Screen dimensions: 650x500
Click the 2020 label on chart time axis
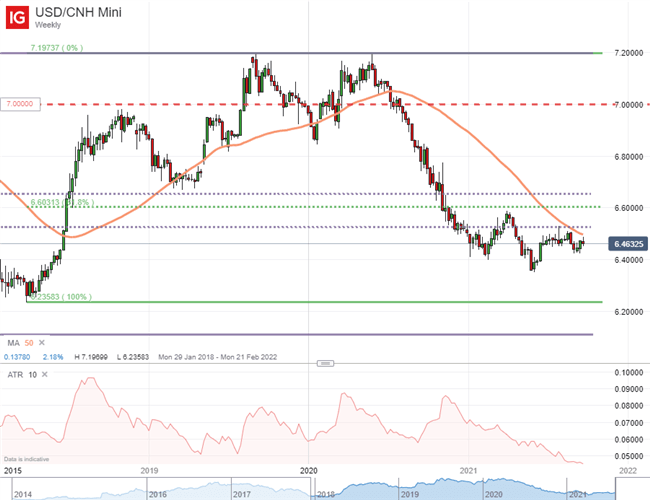(309, 471)
